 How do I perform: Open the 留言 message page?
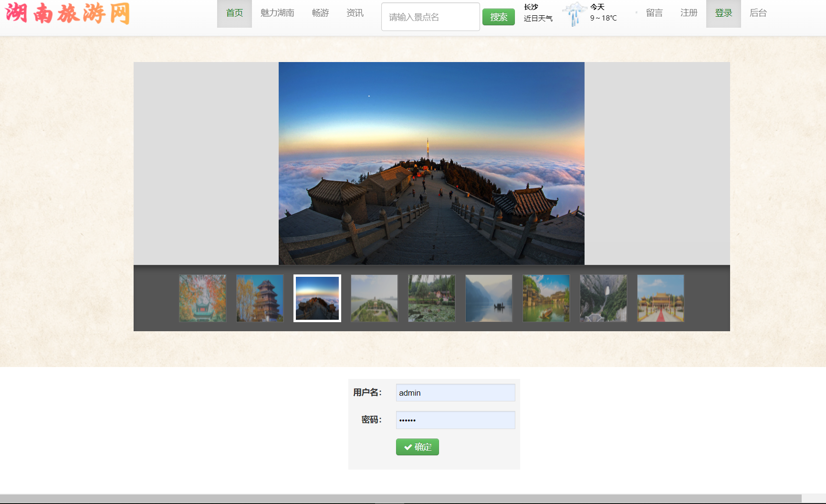click(654, 13)
